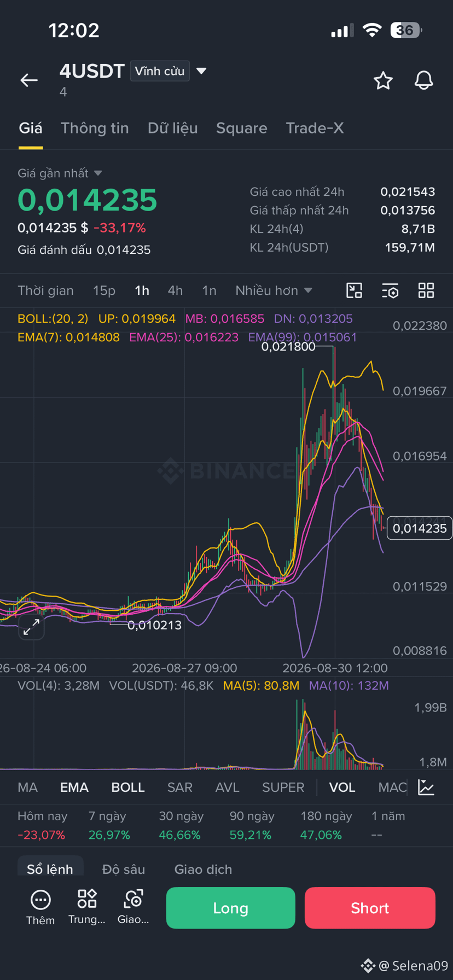Tap the 12:02 clock in status bar

tap(74, 30)
